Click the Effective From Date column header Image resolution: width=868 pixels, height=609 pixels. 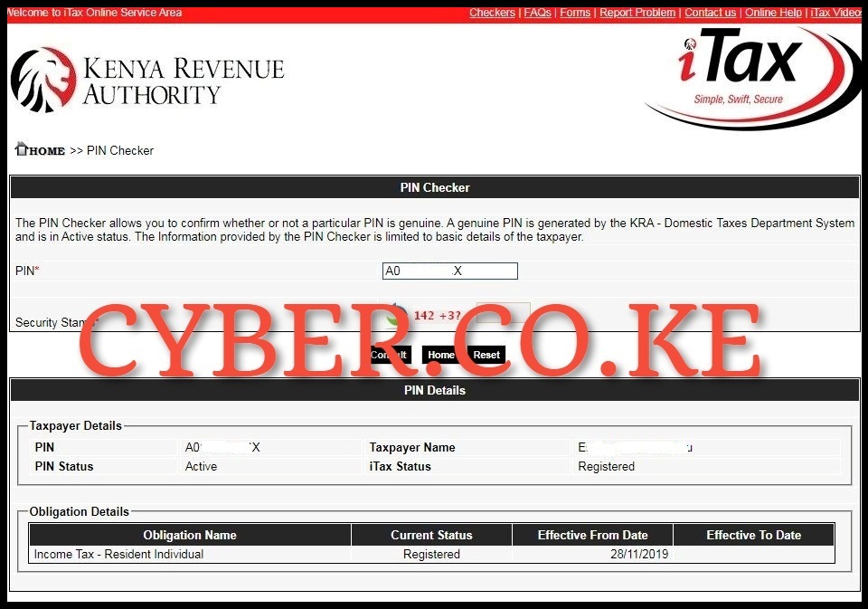point(592,535)
